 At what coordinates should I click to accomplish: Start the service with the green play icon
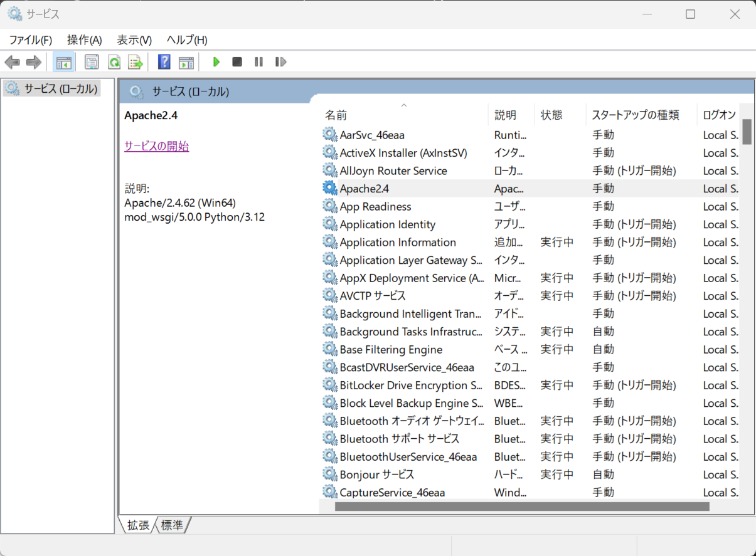[x=216, y=62]
